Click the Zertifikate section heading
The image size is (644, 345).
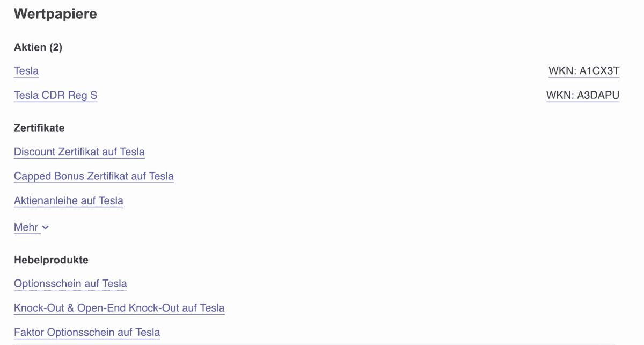39,128
